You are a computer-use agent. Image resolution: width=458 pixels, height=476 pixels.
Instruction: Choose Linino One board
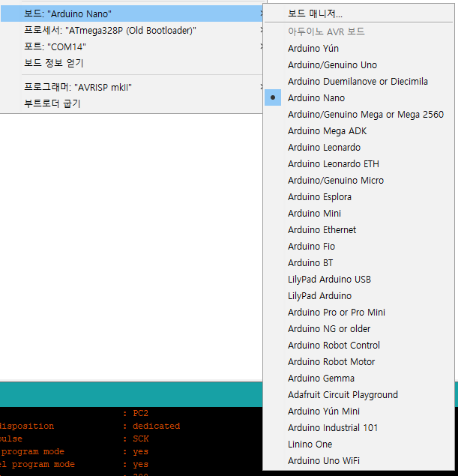[x=359, y=444]
